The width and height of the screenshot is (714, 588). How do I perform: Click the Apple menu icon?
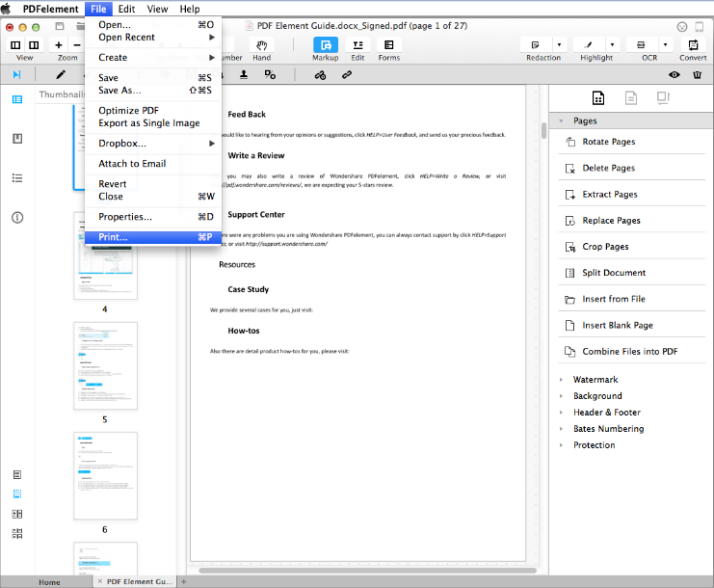pyautogui.click(x=6, y=9)
